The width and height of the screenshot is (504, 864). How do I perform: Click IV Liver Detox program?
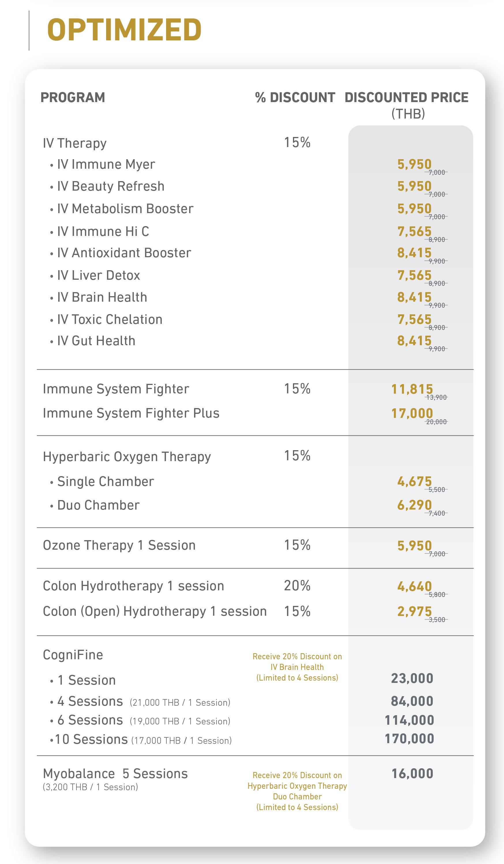(x=99, y=275)
